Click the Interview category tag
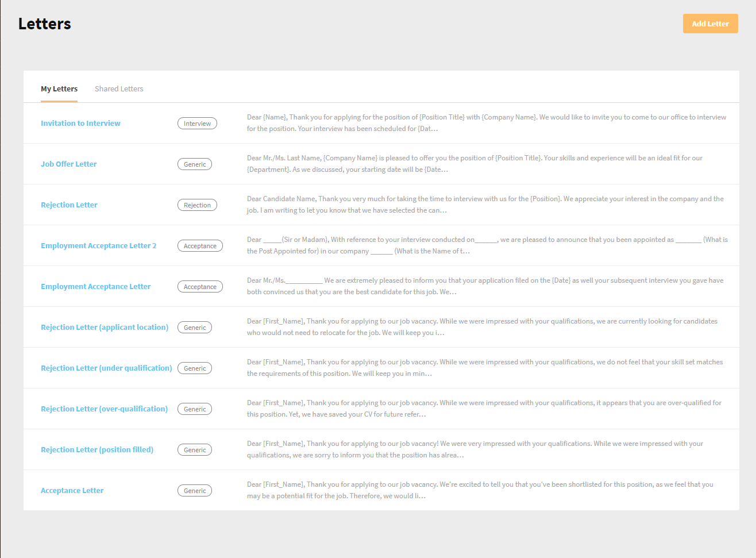The width and height of the screenshot is (756, 558). 197,123
